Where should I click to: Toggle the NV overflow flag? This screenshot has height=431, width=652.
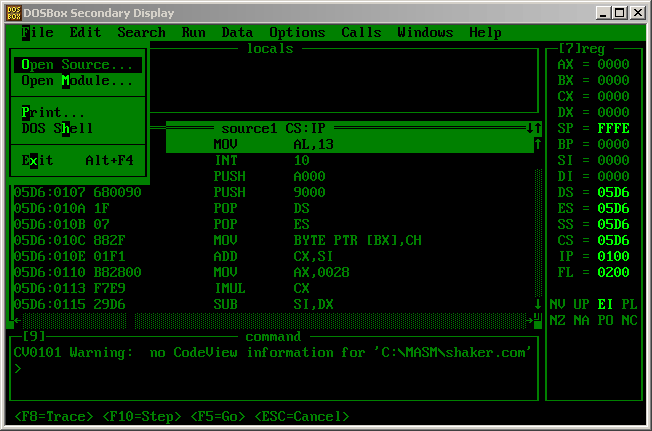[557, 304]
